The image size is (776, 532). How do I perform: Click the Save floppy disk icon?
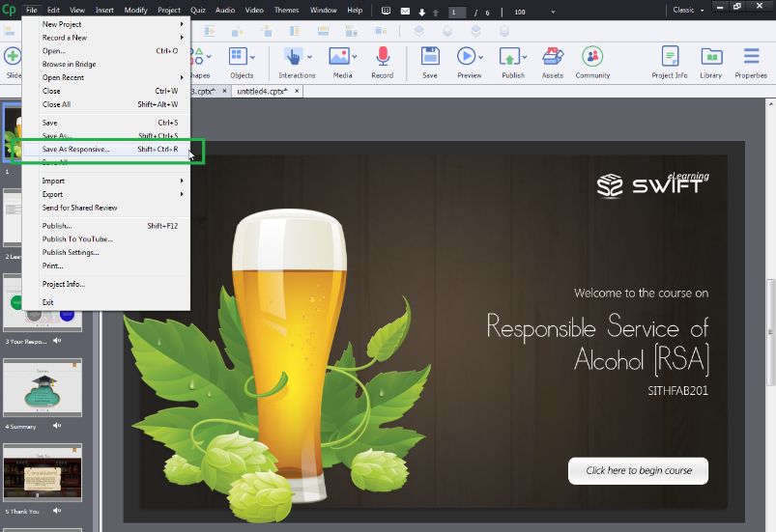pos(430,56)
